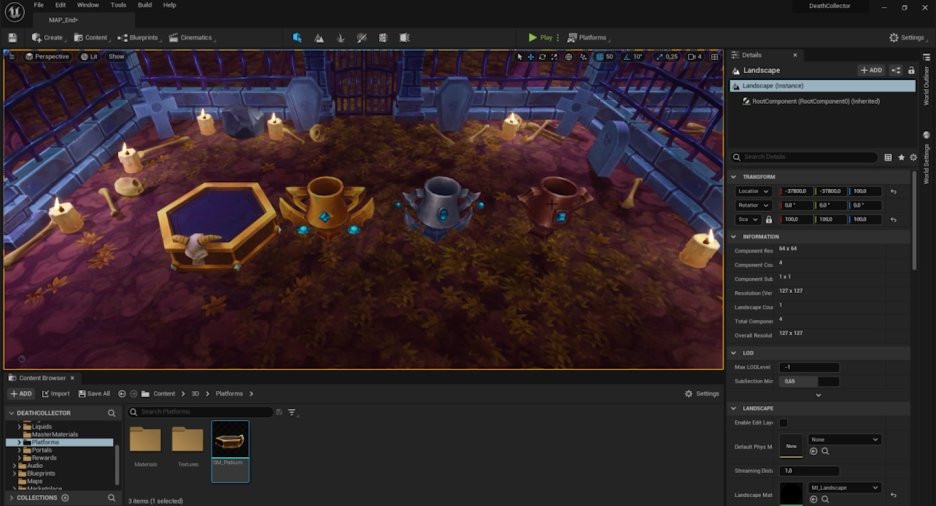Open the viewport hamburger options menu
This screenshot has height=506, width=936.
point(12,57)
